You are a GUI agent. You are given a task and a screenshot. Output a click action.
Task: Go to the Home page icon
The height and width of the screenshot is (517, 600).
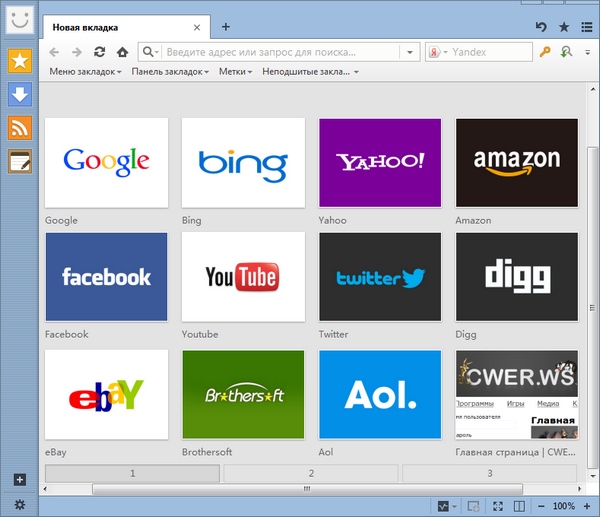122,52
